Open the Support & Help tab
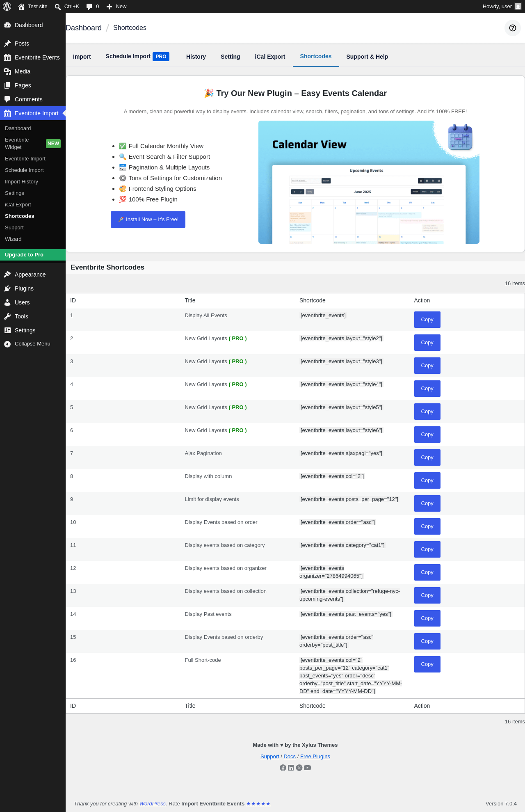 367,57
